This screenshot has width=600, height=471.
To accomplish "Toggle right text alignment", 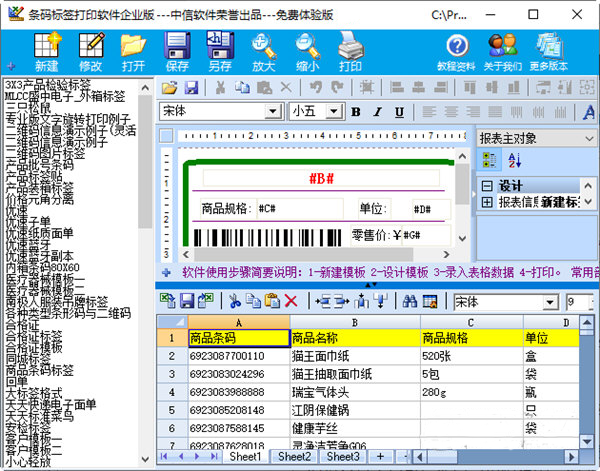I will (x=473, y=112).
